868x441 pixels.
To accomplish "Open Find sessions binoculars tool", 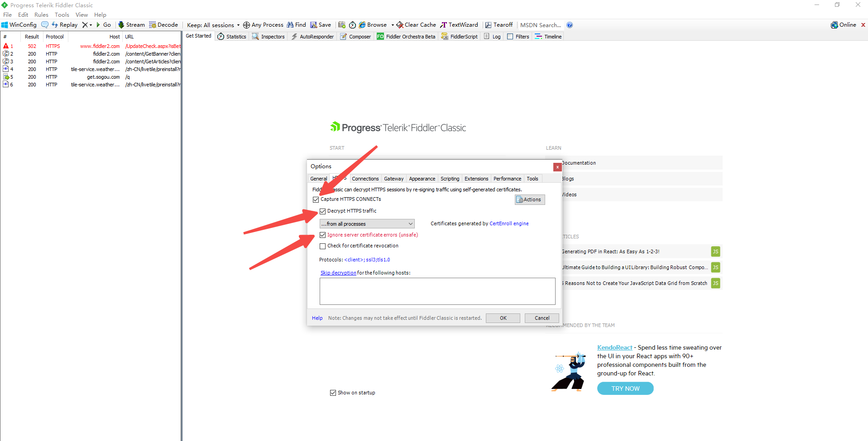I will coord(296,25).
